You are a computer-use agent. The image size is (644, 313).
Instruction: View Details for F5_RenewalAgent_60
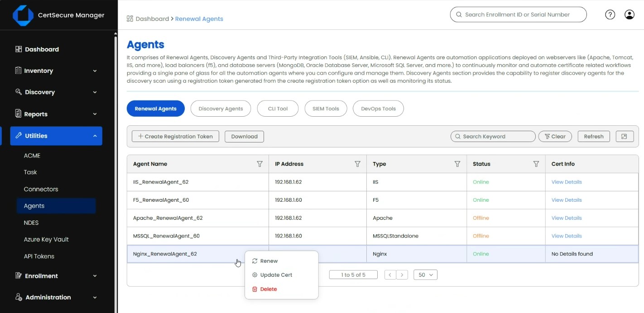pyautogui.click(x=567, y=200)
